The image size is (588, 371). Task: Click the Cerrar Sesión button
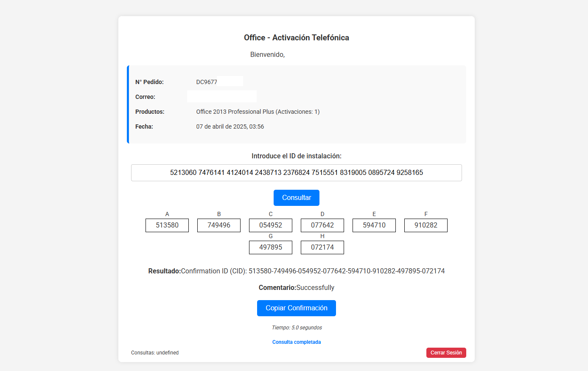(x=446, y=353)
